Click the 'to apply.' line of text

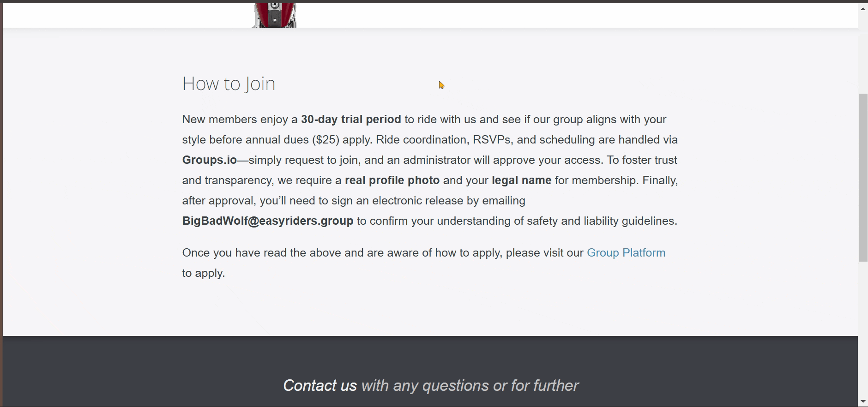[204, 273]
